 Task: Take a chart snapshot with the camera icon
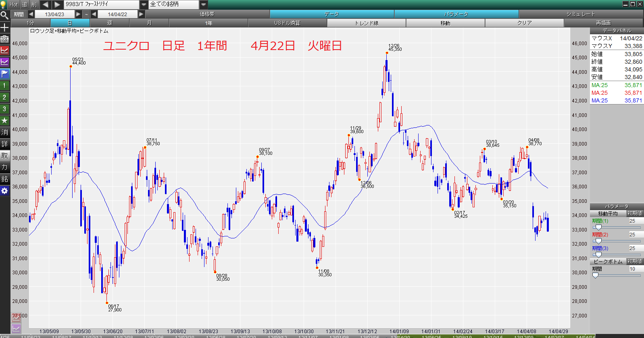tap(4, 39)
